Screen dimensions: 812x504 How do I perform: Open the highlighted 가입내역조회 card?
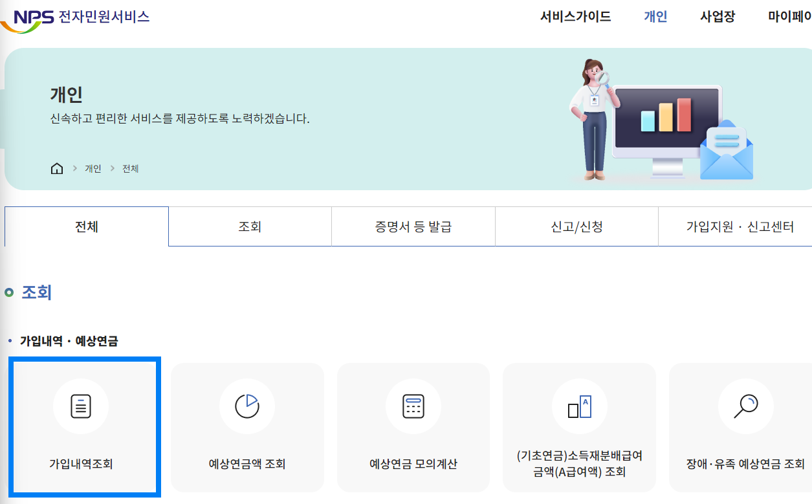(85, 428)
